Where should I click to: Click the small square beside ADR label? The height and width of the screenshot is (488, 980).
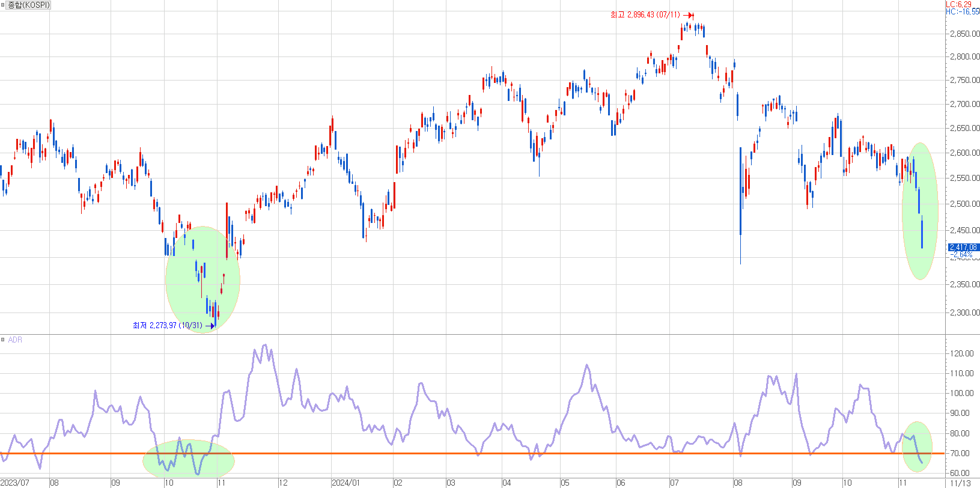3,340
